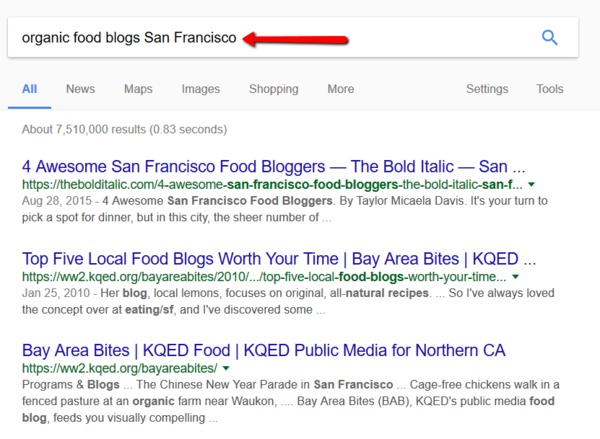The width and height of the screenshot is (600, 439).
Task: Open the More search options menu
Action: tap(341, 89)
